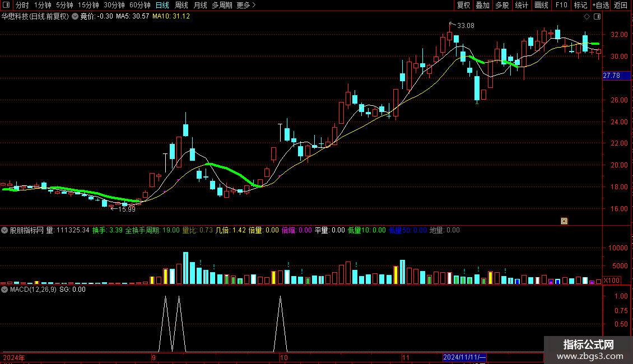The image size is (633, 364).
Task: Click the 地量: 0.00 value
Action: point(444,230)
